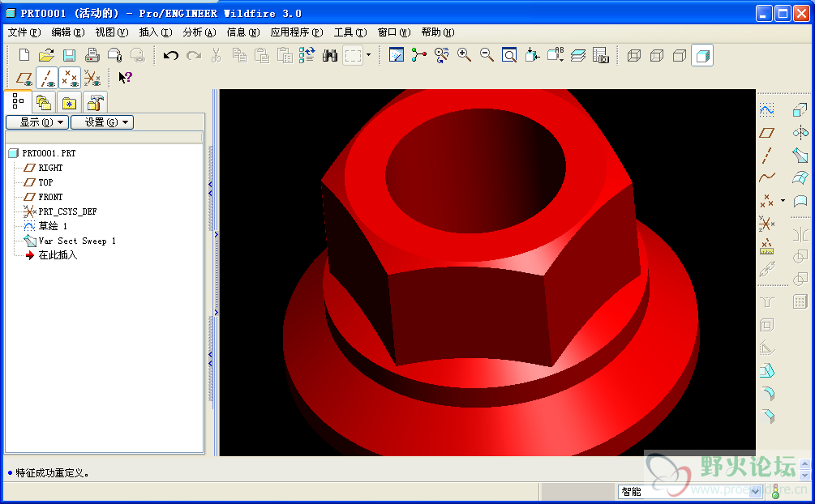Select the Revolve tool
Image resolution: width=815 pixels, height=504 pixels.
click(x=800, y=133)
